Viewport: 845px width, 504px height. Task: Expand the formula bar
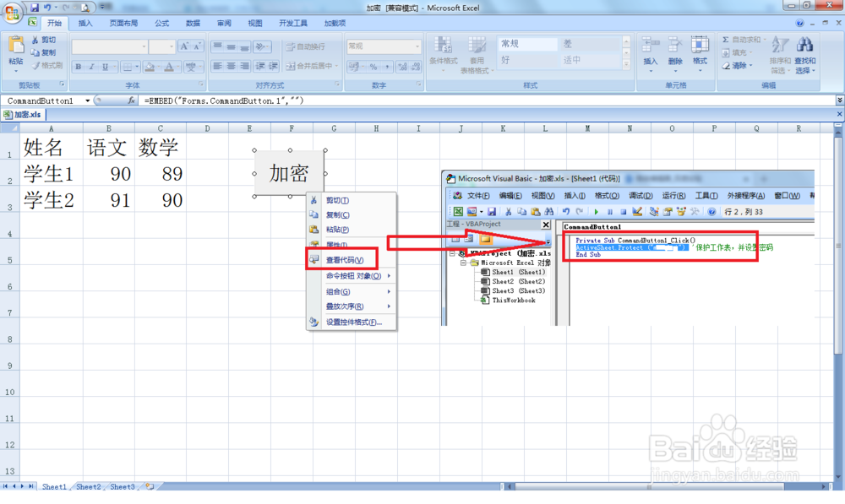840,100
